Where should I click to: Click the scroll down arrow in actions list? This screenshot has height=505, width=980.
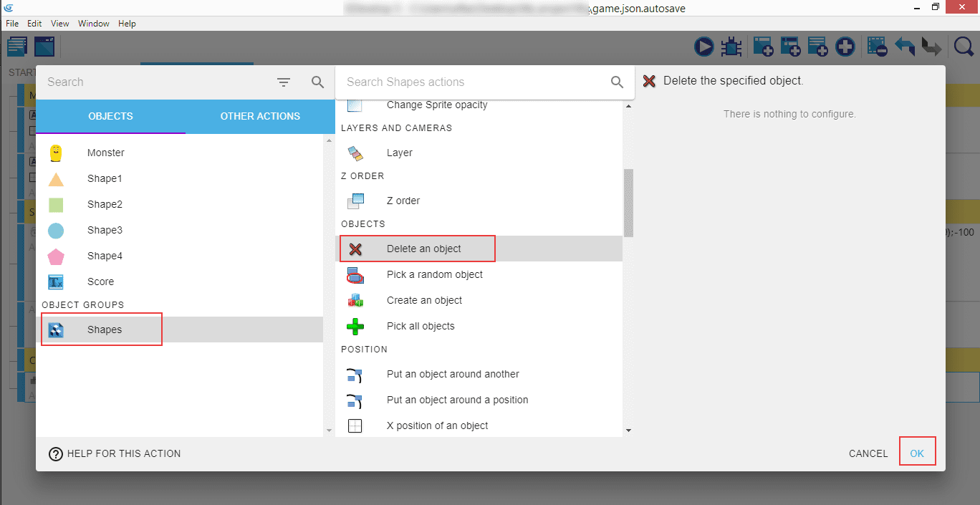pyautogui.click(x=628, y=430)
